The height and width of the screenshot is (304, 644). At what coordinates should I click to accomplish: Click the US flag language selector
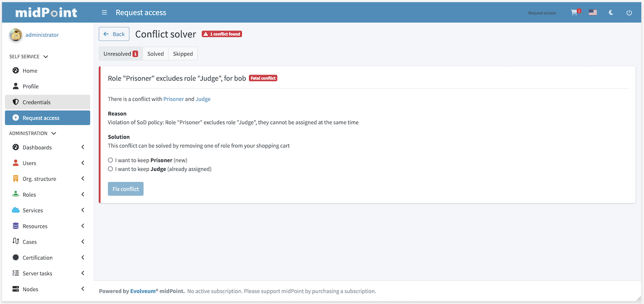click(x=592, y=13)
